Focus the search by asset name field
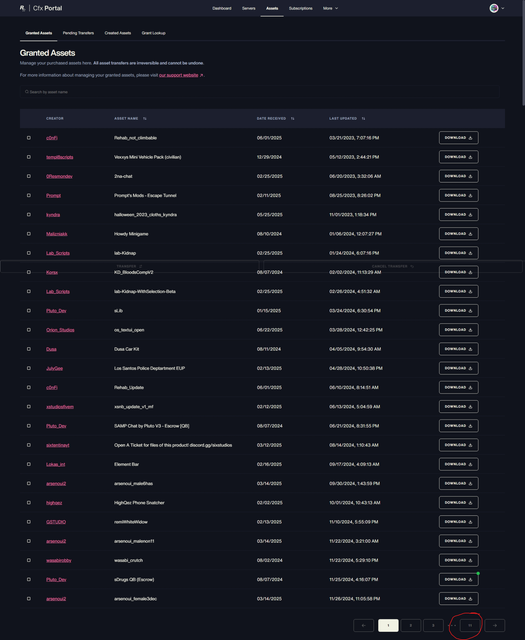The image size is (525, 640). tap(259, 92)
